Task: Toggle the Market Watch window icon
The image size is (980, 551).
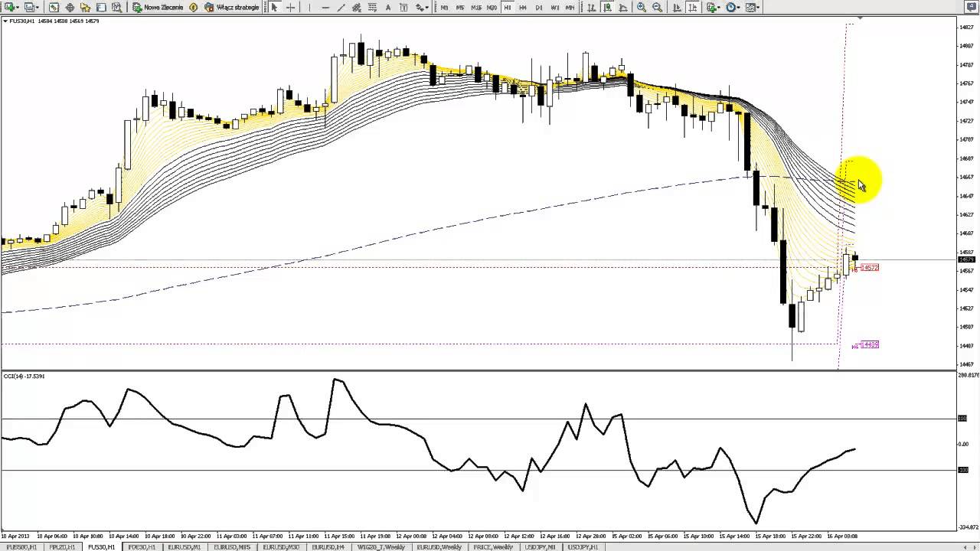Action: (54, 7)
